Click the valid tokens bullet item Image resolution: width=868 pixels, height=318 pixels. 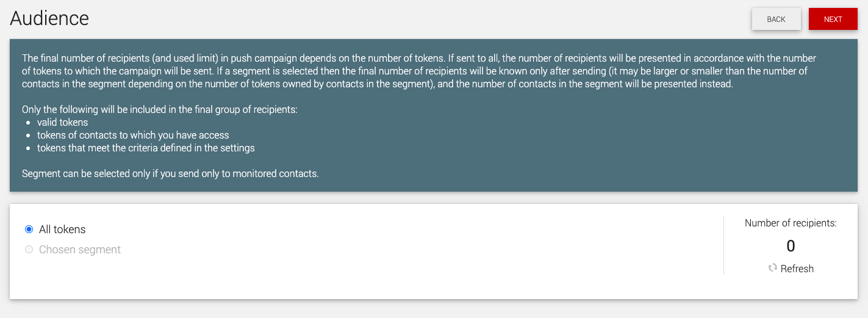[63, 122]
